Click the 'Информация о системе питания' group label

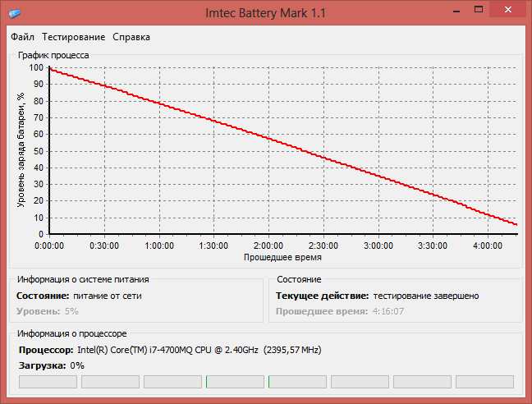click(83, 279)
